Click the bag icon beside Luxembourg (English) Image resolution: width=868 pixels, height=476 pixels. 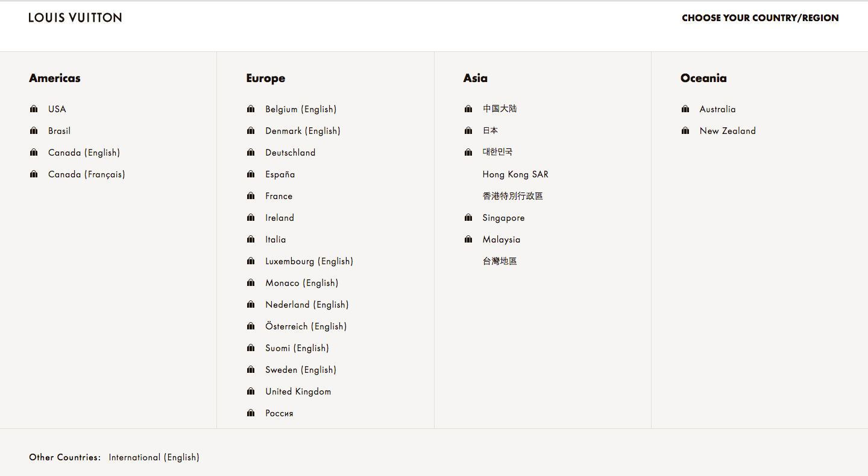(x=251, y=261)
